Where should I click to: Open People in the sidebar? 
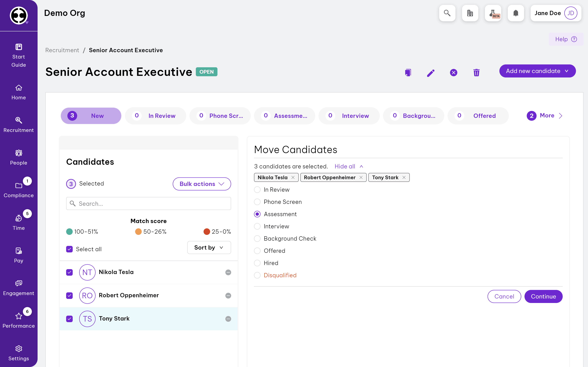pos(19,157)
